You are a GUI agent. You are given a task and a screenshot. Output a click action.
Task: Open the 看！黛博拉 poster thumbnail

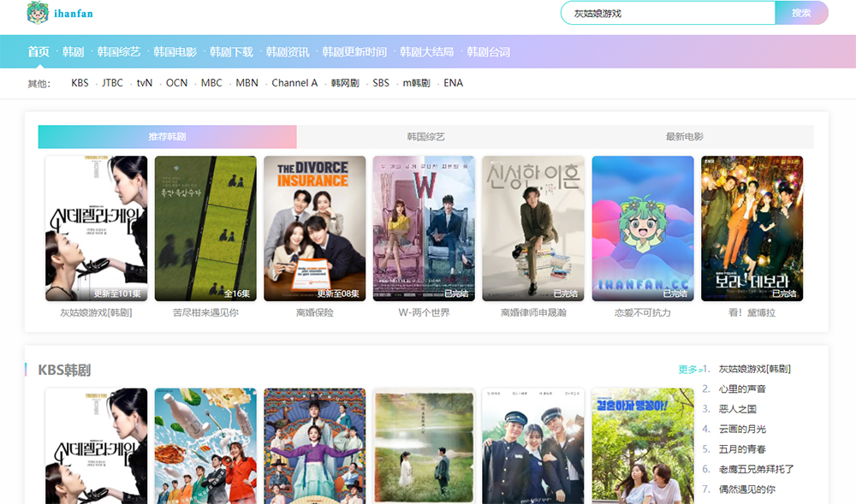(752, 228)
